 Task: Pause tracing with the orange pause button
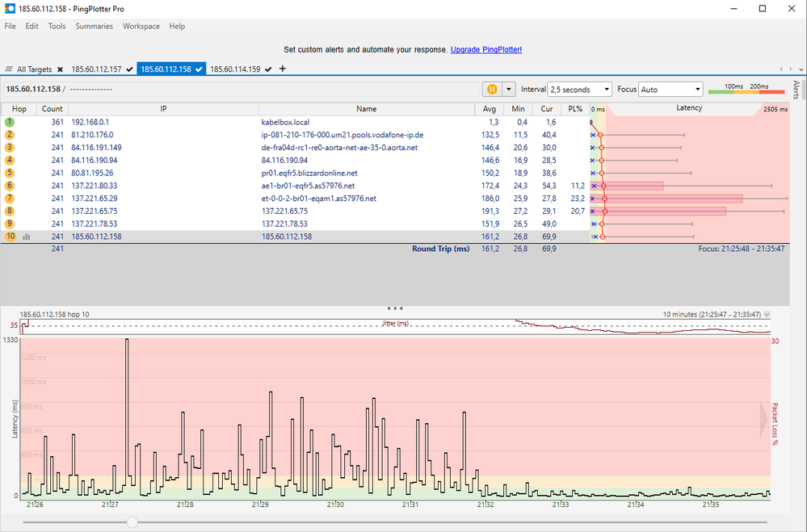[x=491, y=90]
